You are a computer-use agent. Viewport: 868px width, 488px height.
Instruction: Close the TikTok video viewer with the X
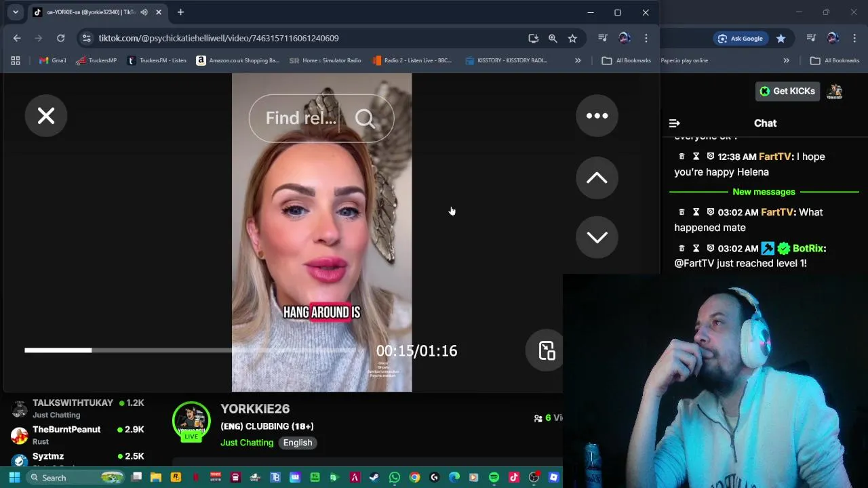point(46,116)
